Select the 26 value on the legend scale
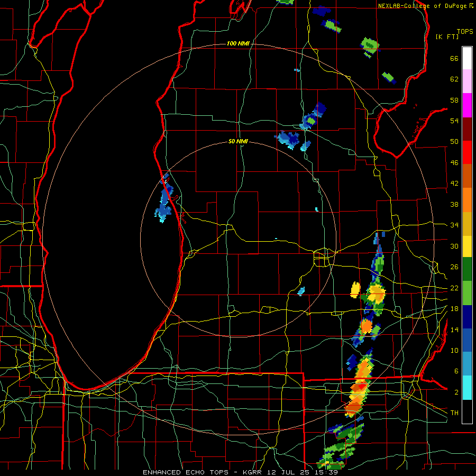The width and height of the screenshot is (476, 476). [454, 267]
